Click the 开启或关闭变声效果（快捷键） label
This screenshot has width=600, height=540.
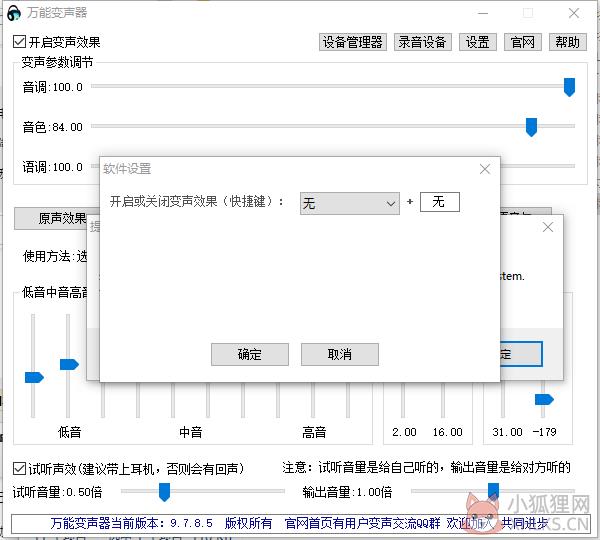197,201
